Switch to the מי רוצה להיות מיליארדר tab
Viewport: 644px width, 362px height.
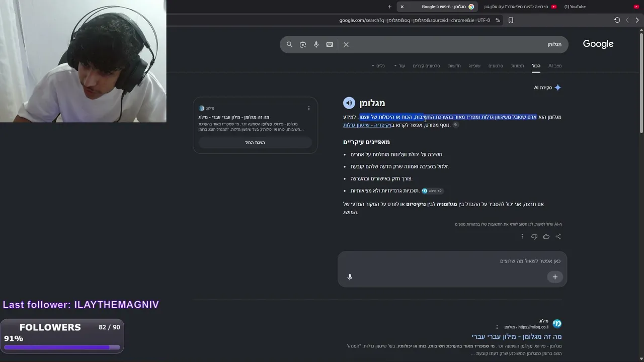[x=520, y=7]
